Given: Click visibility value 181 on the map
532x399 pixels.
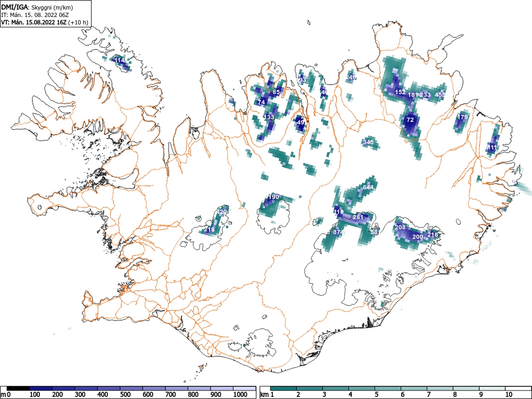Looking at the screenshot, I should point(413,95).
